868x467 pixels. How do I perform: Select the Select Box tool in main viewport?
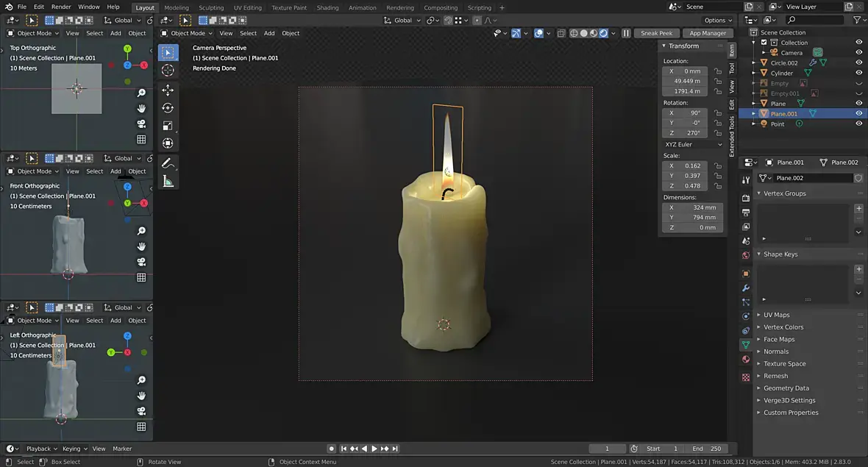(168, 52)
